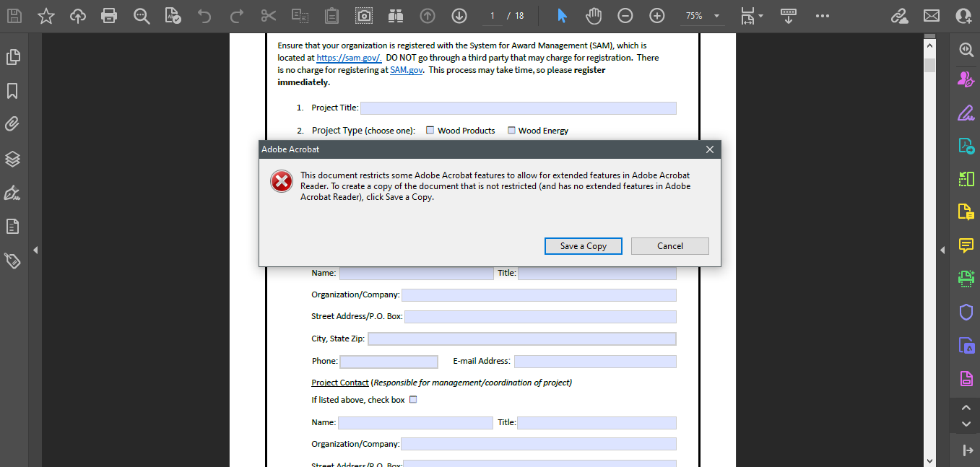Open the Comment tool in the sidebar
The height and width of the screenshot is (467, 980).
tap(966, 245)
